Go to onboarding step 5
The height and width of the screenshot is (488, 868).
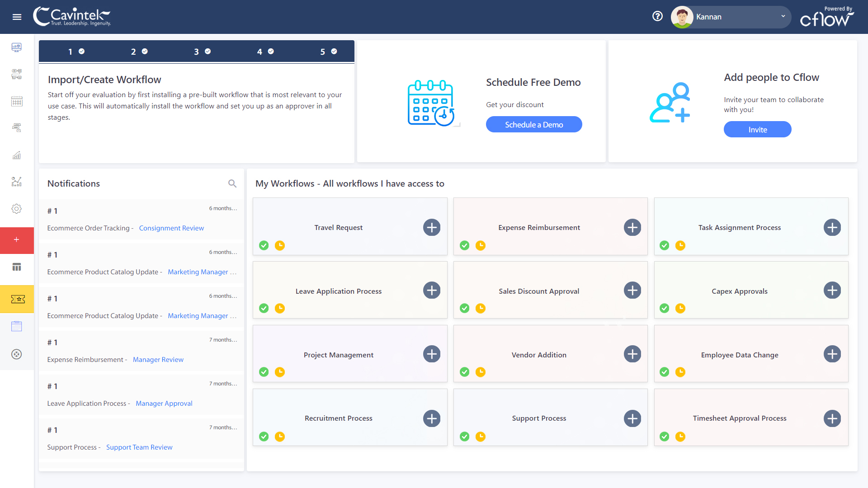pos(329,52)
